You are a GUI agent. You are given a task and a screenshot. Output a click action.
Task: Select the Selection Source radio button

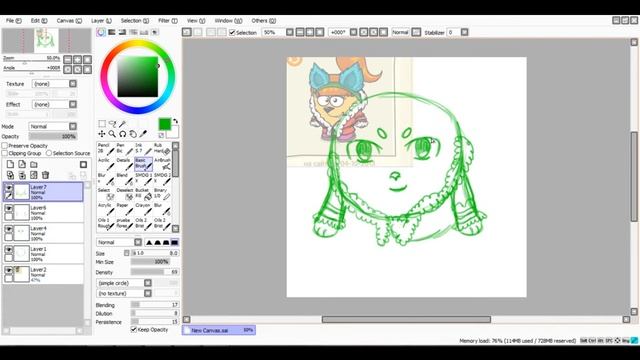click(49, 153)
